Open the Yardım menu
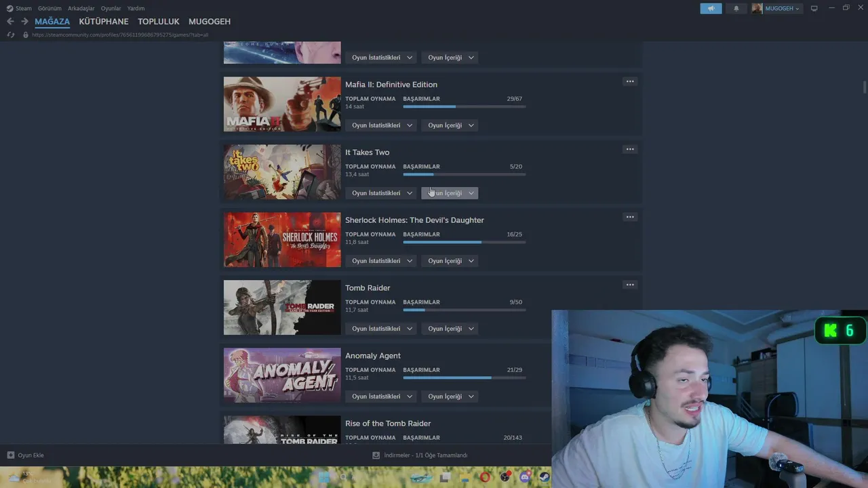868x488 pixels. click(x=136, y=8)
